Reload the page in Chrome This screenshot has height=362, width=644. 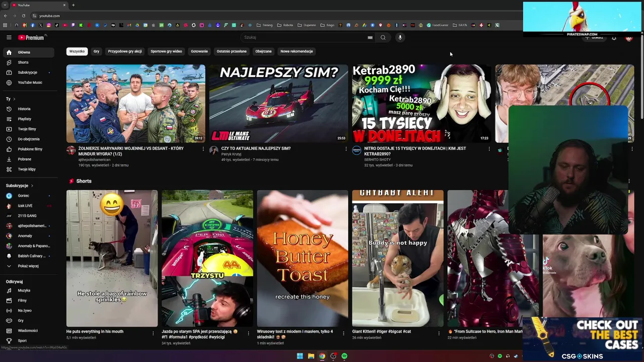click(23, 16)
